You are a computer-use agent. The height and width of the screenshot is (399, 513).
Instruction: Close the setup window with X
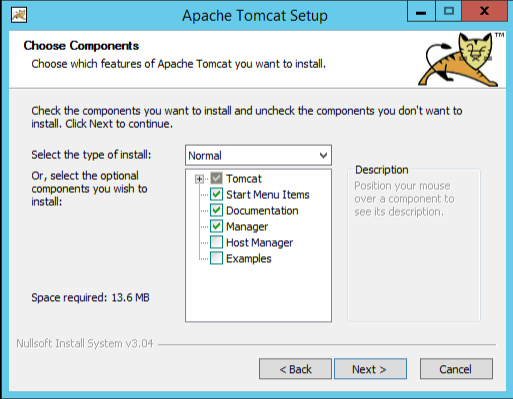click(x=484, y=12)
